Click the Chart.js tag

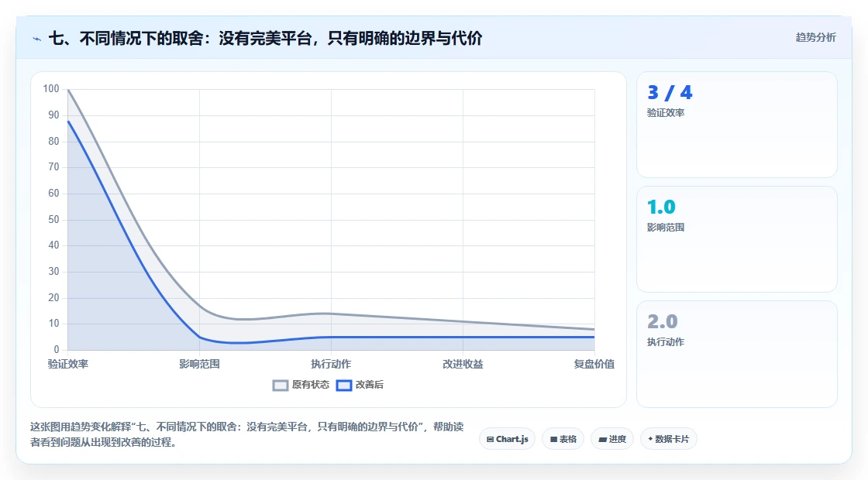[507, 439]
